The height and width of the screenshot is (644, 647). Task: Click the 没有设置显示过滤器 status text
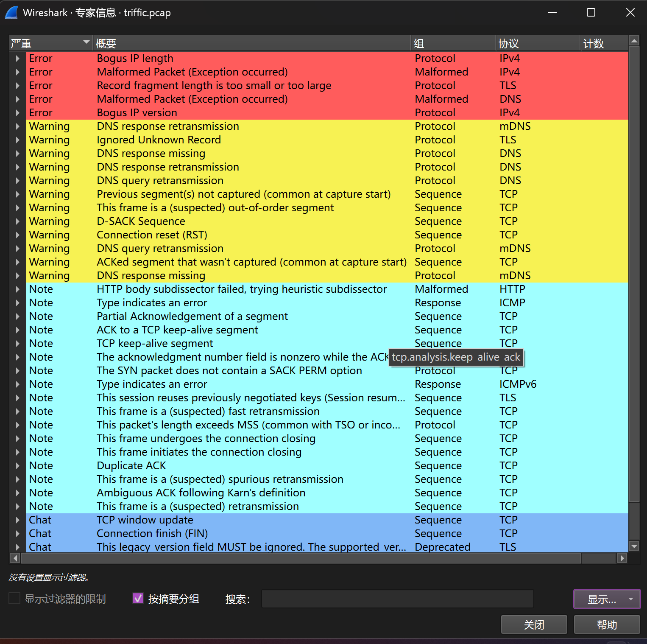point(49,577)
